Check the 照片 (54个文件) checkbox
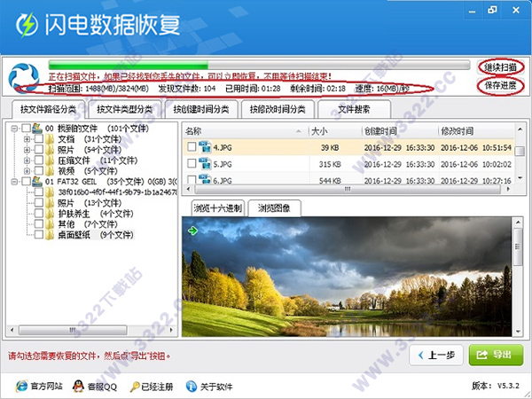532x399 pixels. pyautogui.click(x=39, y=149)
